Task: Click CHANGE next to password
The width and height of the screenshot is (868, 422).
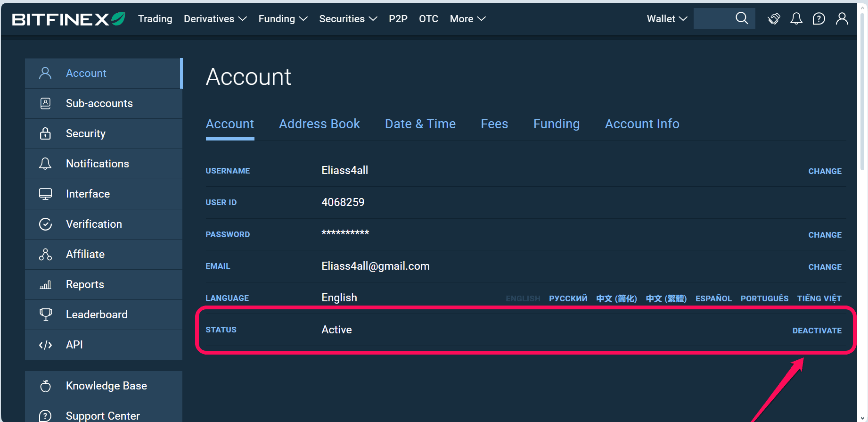Action: pos(825,235)
